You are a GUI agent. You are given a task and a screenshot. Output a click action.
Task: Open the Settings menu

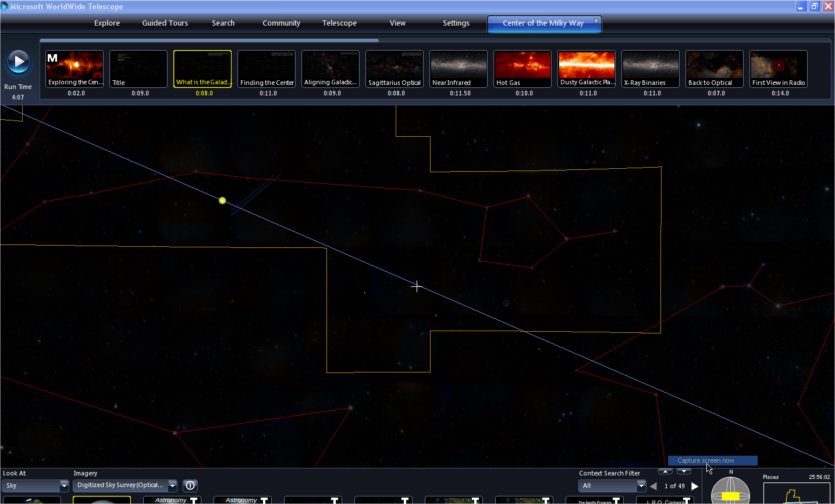coord(456,23)
